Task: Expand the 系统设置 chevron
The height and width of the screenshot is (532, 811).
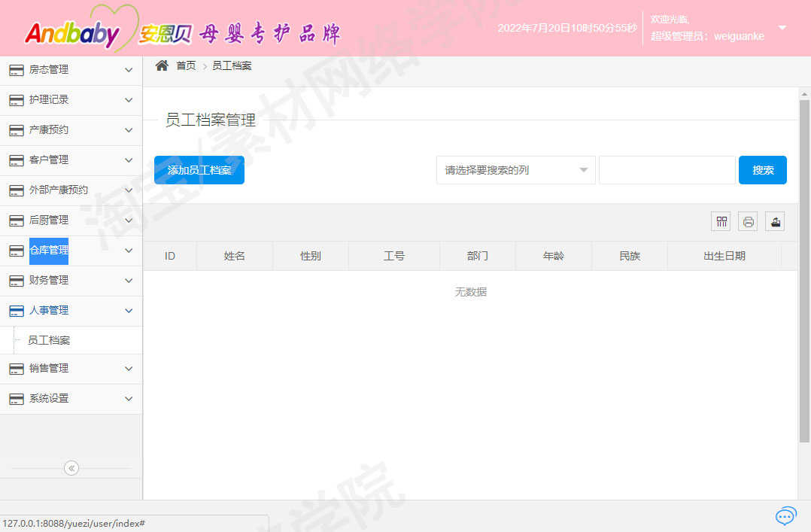Action: click(129, 399)
